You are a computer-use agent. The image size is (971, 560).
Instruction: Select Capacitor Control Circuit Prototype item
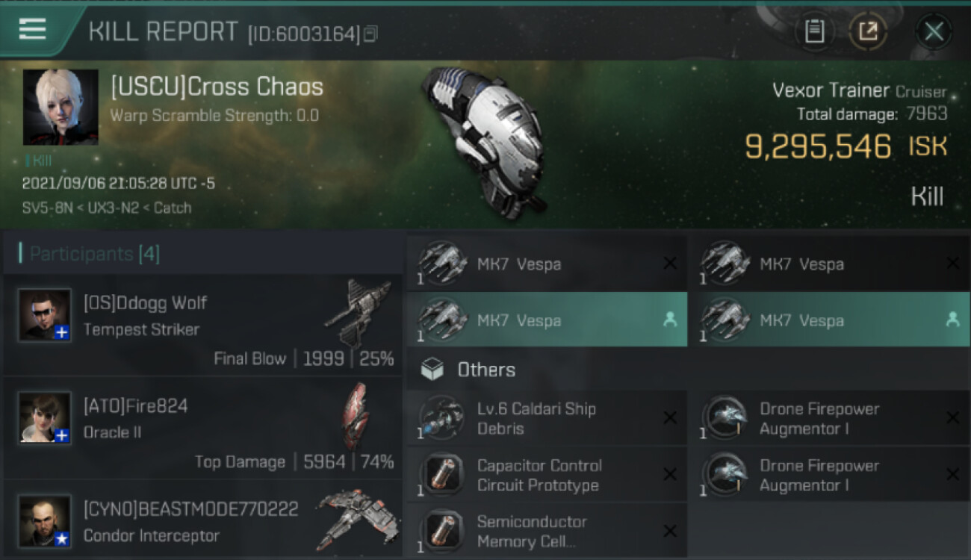click(547, 476)
